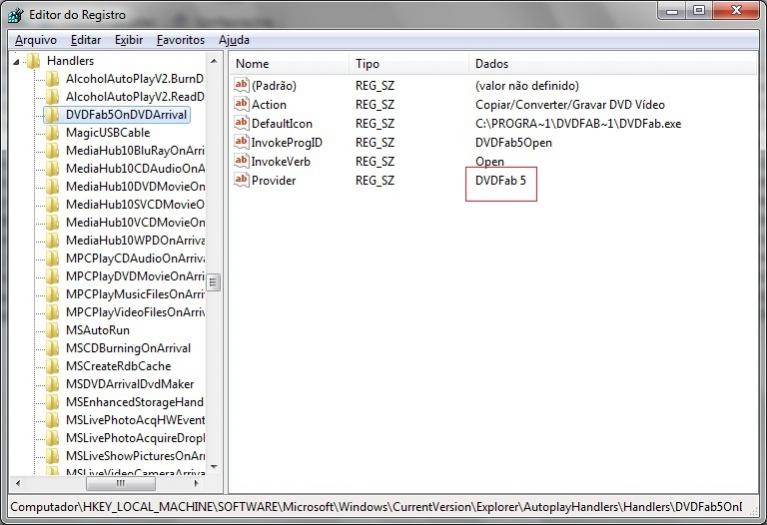Click the DVDFab5Open data cell
This screenshot has height=525, width=767.
[x=514, y=143]
